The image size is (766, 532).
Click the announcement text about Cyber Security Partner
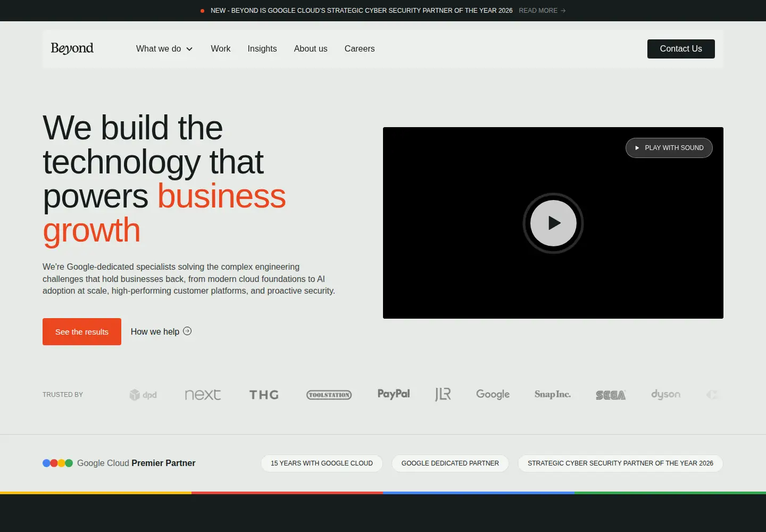(362, 11)
